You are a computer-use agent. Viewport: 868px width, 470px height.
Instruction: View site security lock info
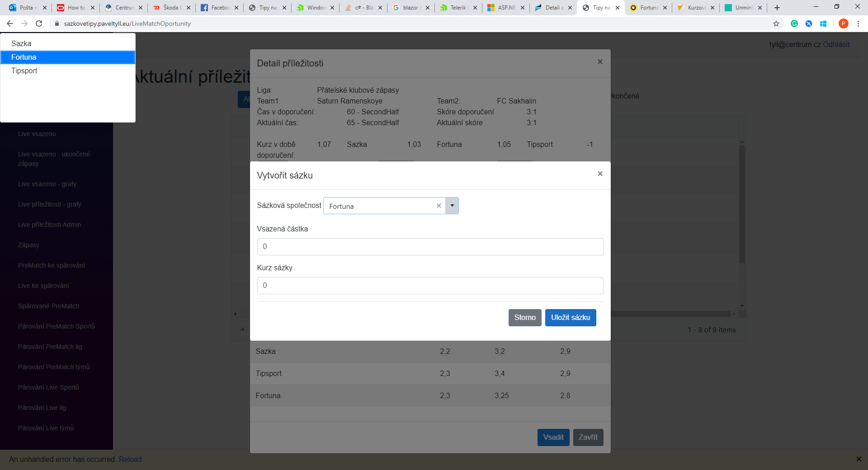57,23
